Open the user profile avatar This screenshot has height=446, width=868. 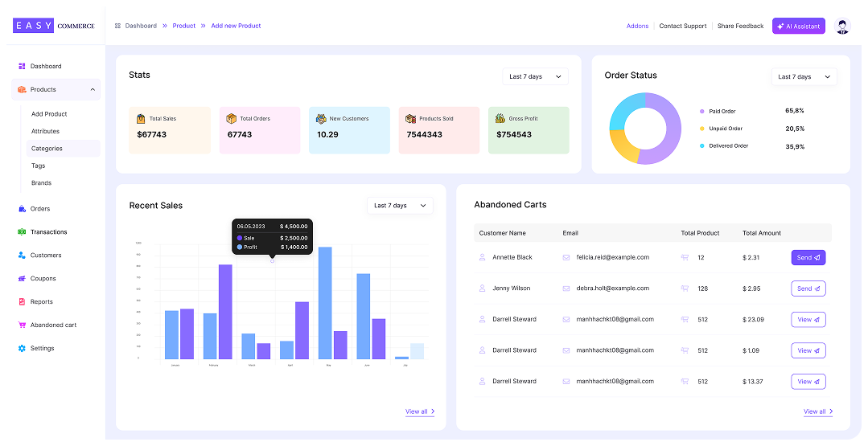coord(842,27)
